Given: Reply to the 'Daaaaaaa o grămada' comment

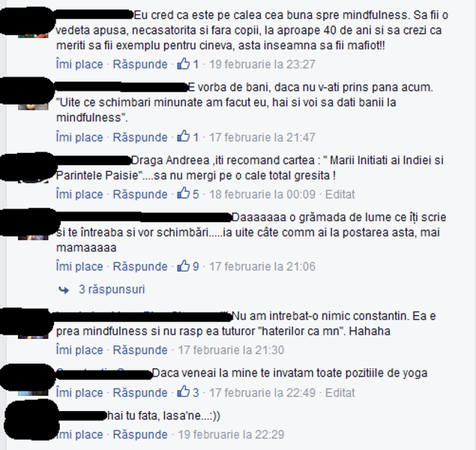Looking at the screenshot, I should 140,266.
